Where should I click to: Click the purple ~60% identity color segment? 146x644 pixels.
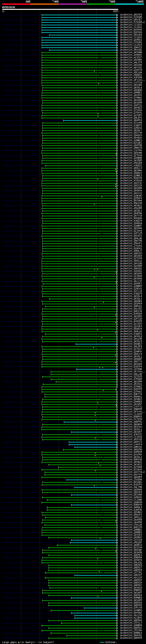(x=73, y=4)
